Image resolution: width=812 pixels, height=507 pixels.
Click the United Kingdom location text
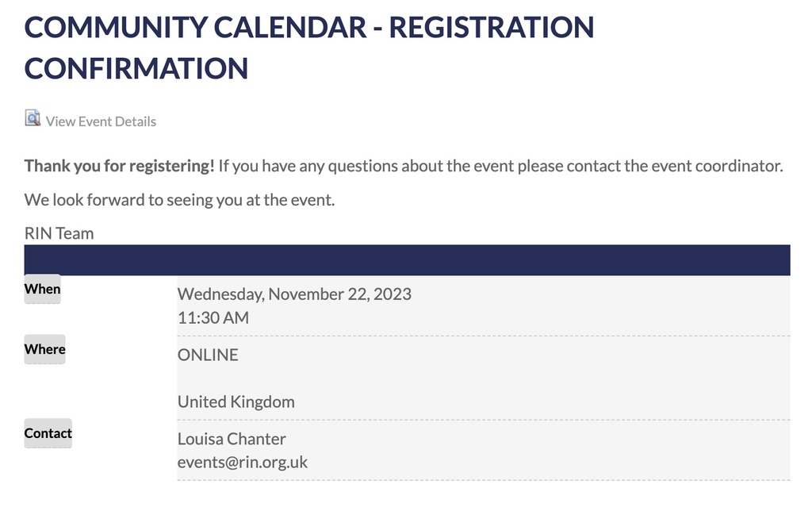[236, 401]
